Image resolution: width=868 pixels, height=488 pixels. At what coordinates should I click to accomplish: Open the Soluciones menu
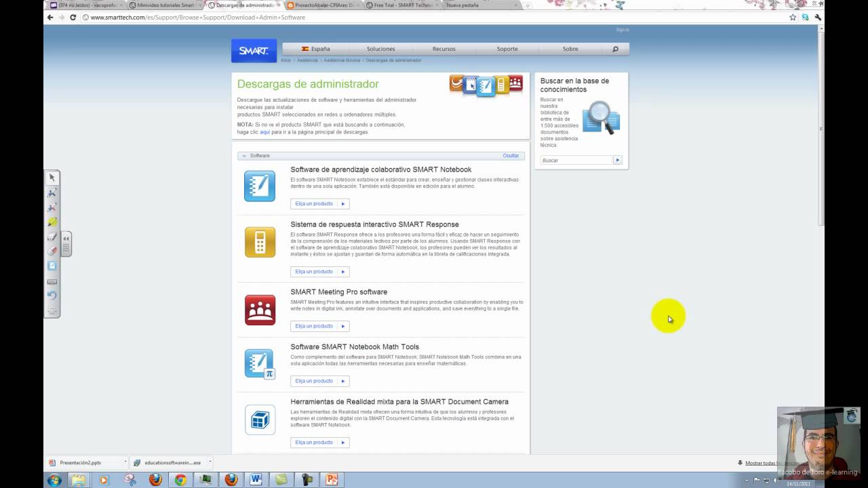pos(380,49)
